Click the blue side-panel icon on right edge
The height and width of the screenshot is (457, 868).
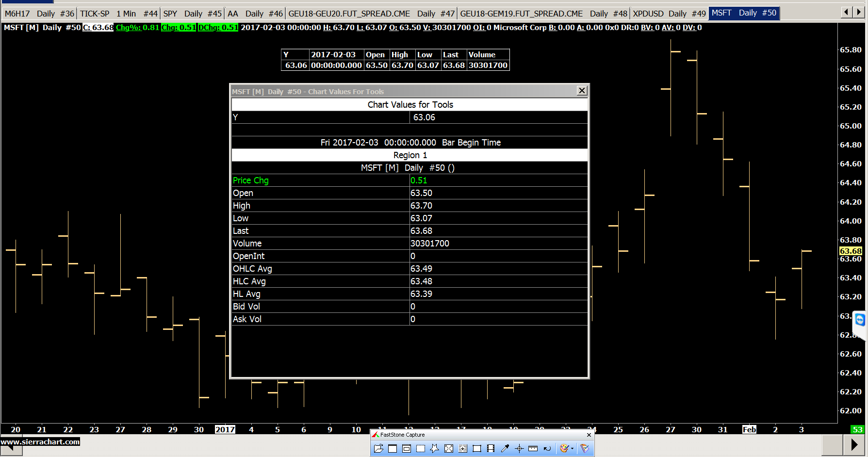click(x=860, y=320)
